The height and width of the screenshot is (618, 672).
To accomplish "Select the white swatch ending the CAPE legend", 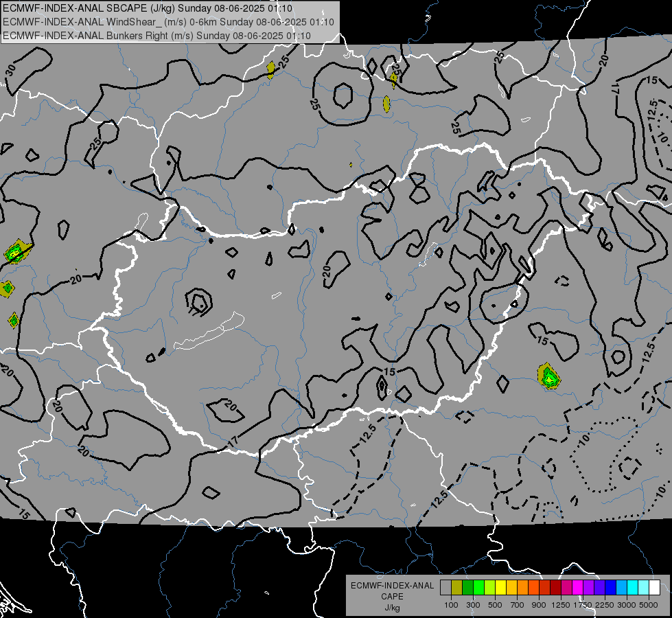I will (654, 588).
